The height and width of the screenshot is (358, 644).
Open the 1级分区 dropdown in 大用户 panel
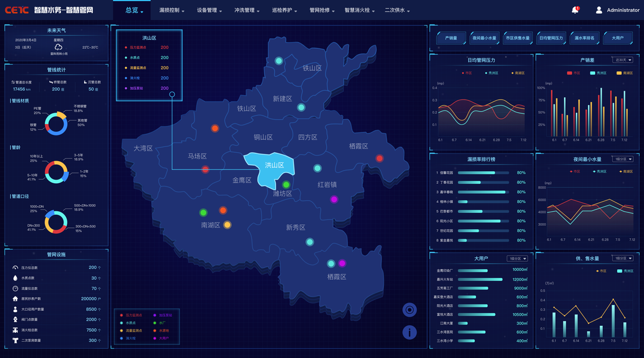(x=517, y=258)
